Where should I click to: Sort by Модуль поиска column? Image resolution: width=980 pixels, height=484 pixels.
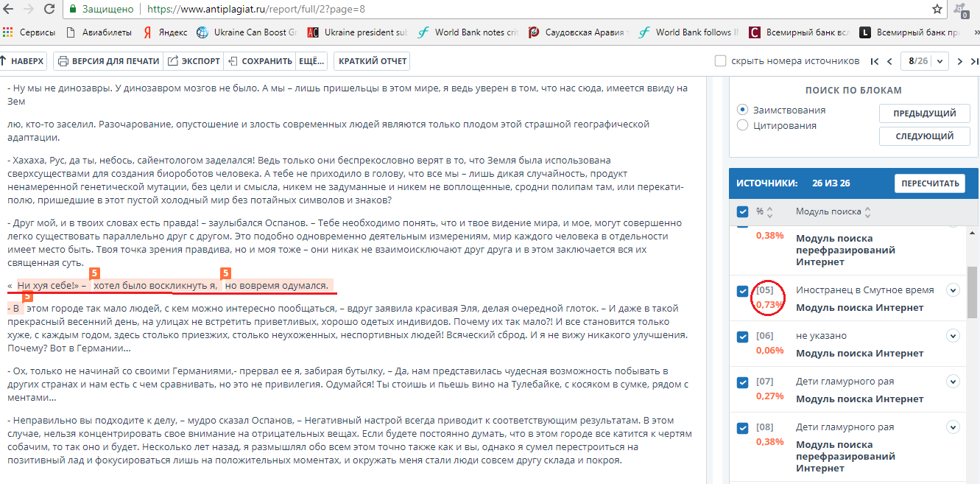pyautogui.click(x=833, y=212)
